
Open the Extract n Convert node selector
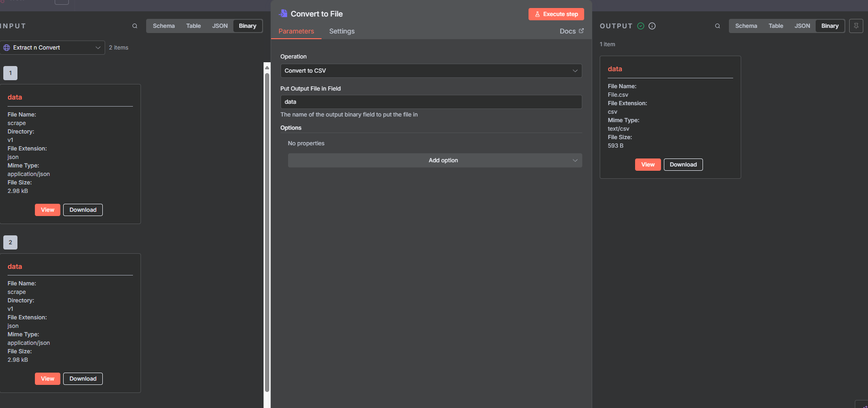[x=52, y=48]
